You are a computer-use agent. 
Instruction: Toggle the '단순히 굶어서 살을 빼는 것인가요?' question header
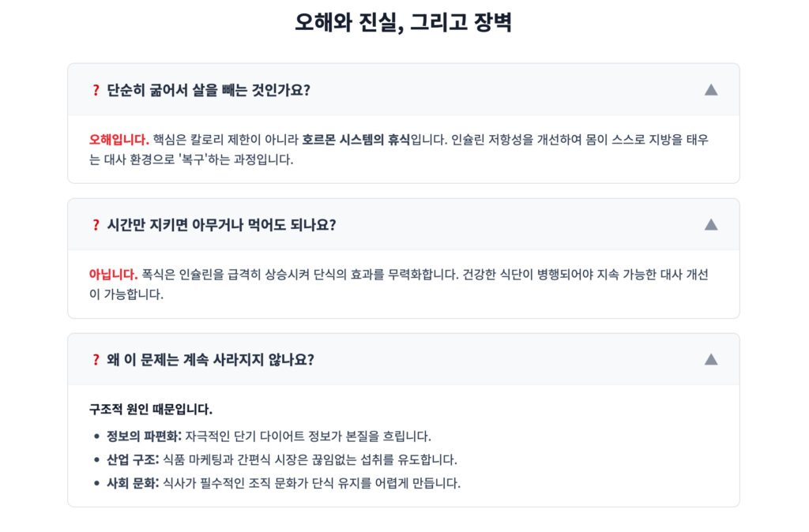209,90
